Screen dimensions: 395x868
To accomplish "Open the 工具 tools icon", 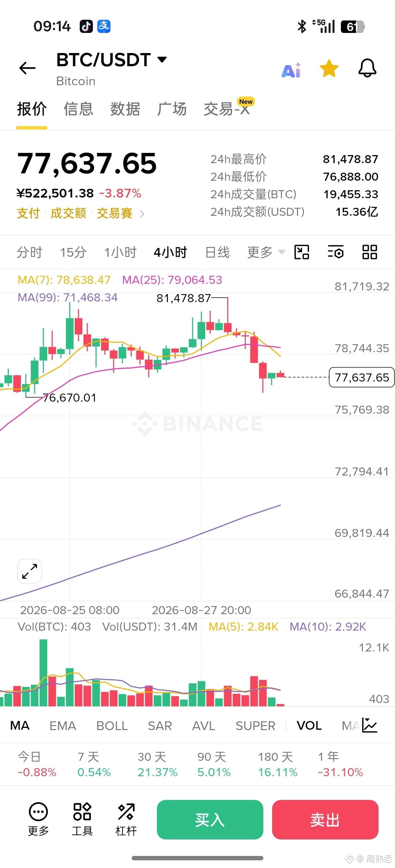I will 82,819.
